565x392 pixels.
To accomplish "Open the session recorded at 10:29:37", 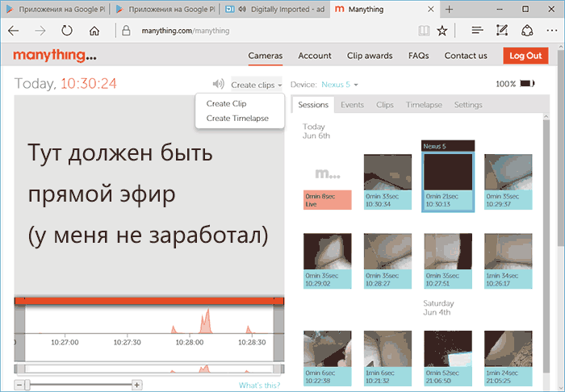I will pyautogui.click(x=508, y=182).
